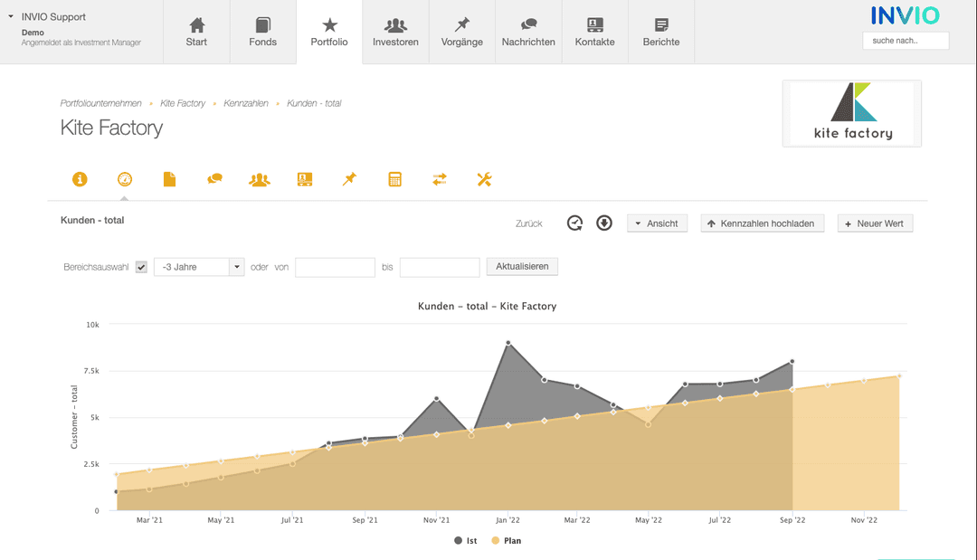Click the Aktualisieren button
Viewport: 977px width, 560px height.
coord(522,267)
